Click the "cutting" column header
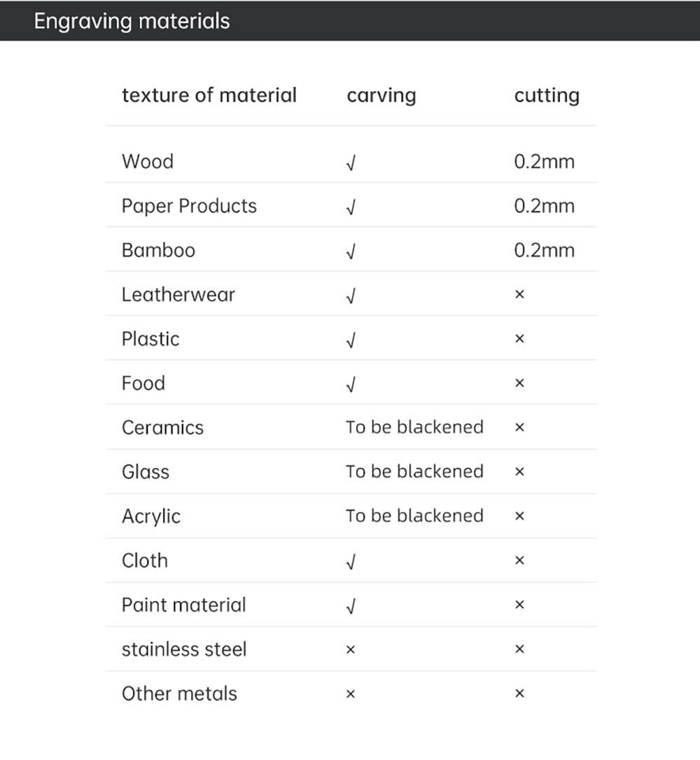 click(547, 96)
